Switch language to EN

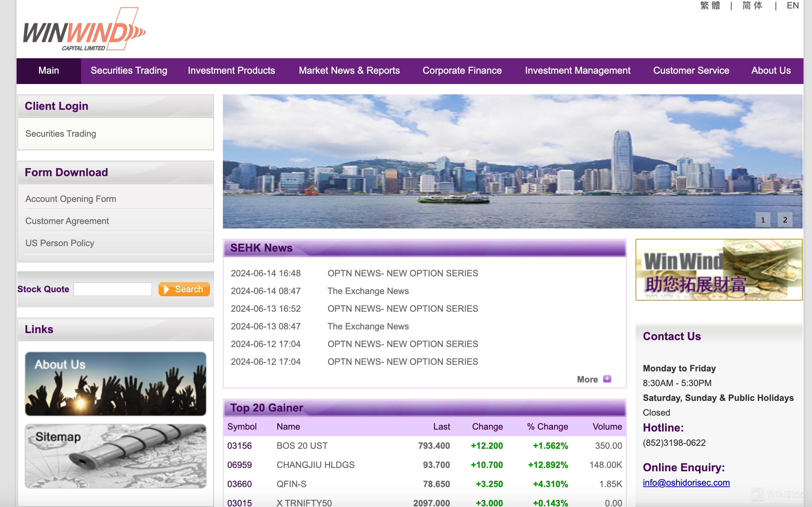pos(792,6)
